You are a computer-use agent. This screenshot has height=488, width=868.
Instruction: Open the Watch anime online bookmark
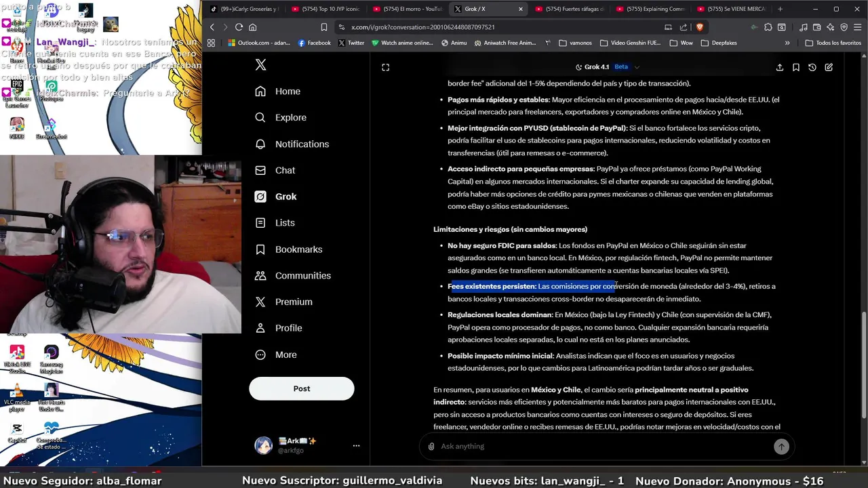pyautogui.click(x=402, y=43)
